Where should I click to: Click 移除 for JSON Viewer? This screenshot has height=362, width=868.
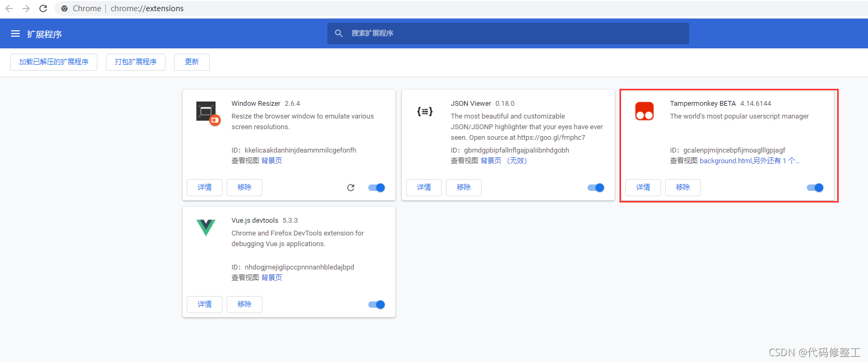[x=464, y=188]
